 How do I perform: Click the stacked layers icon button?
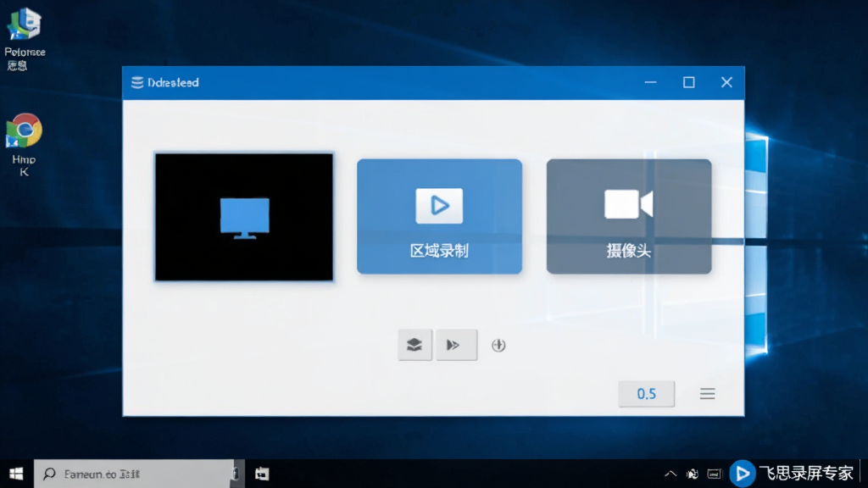[x=415, y=345]
